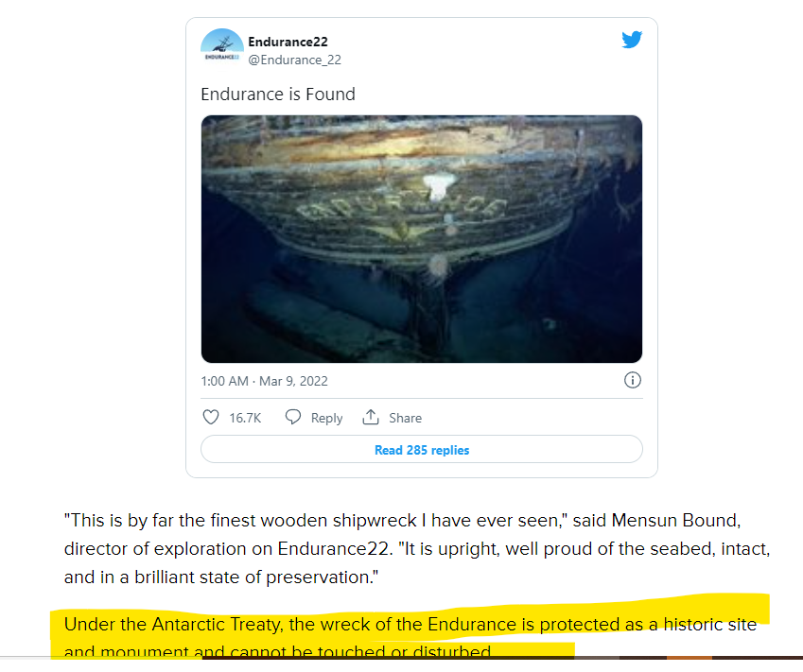Open the Endurance22 account name link
This screenshot has height=672, width=803.
click(288, 42)
